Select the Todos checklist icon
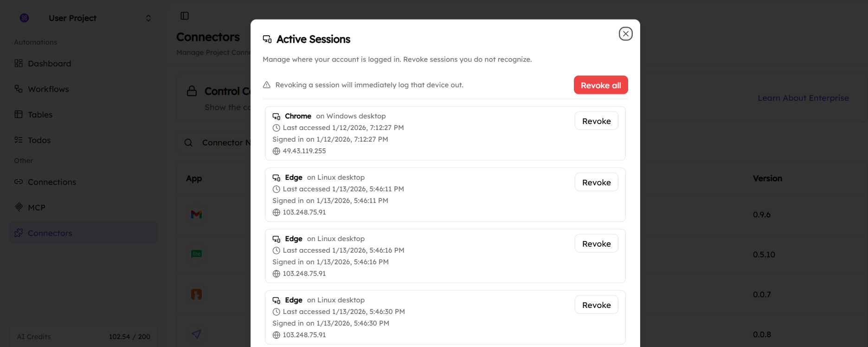Image resolution: width=868 pixels, height=347 pixels. [19, 140]
